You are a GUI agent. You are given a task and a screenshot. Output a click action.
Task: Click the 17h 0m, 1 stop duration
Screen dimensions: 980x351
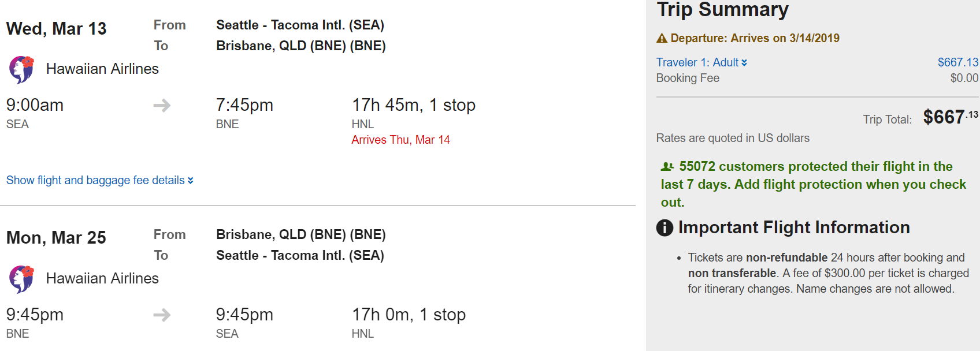(409, 315)
